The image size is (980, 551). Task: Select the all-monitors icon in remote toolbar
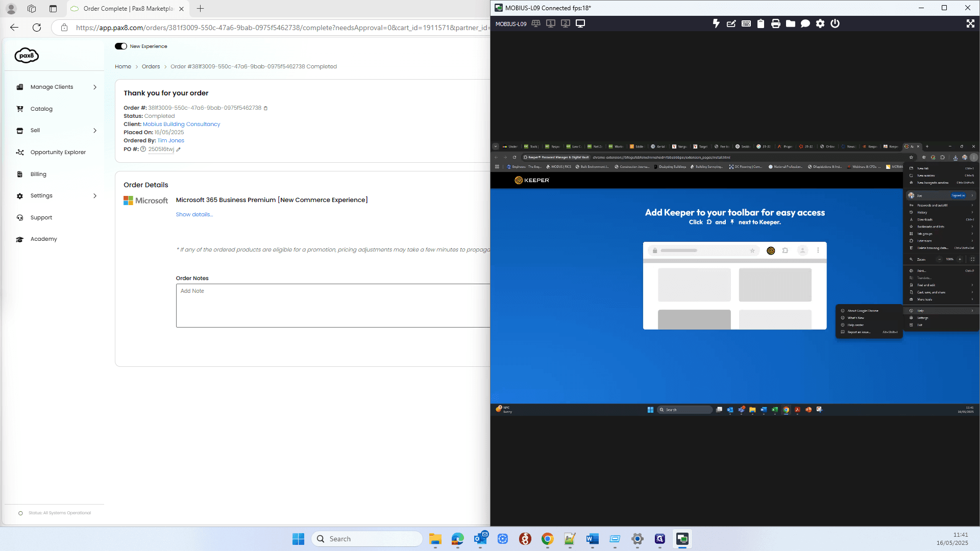pyautogui.click(x=536, y=23)
